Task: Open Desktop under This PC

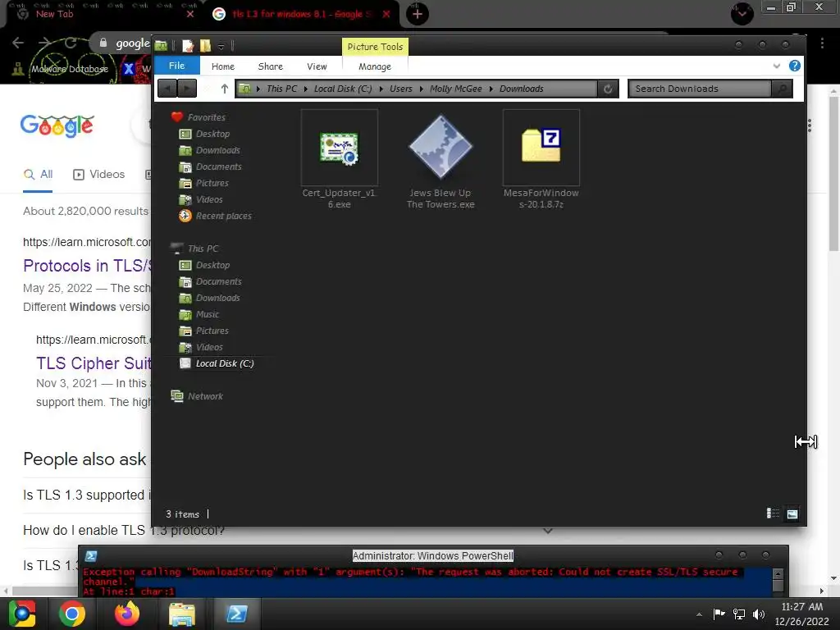Action: [x=212, y=265]
